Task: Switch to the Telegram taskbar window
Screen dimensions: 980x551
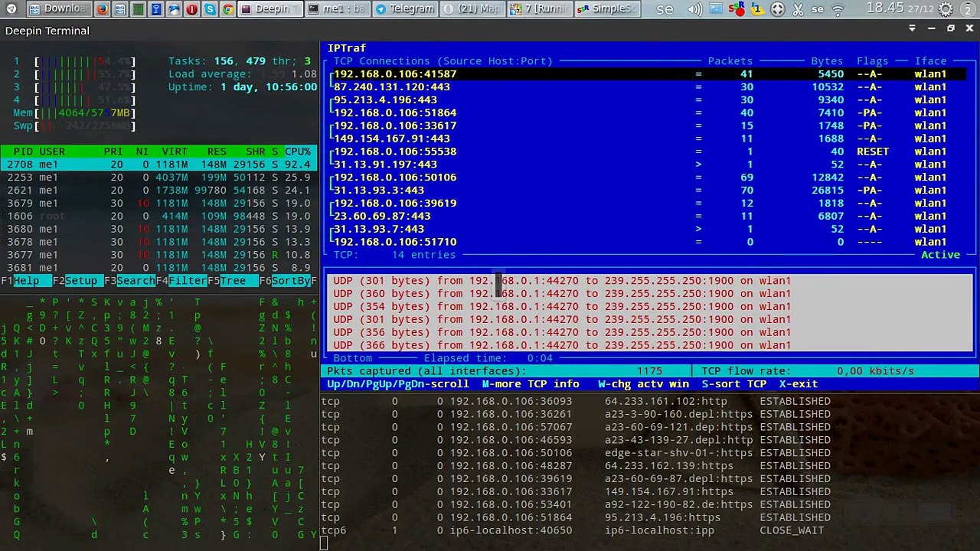Action: [x=404, y=9]
